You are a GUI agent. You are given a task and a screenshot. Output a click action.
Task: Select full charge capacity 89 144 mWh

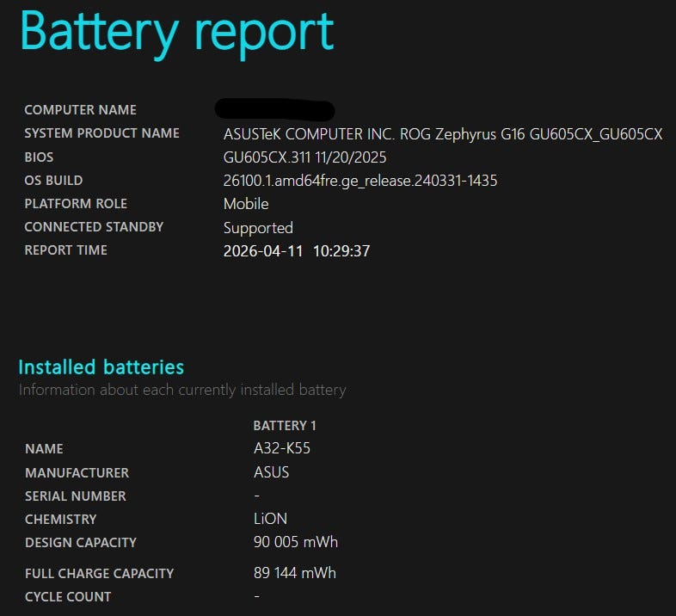(x=295, y=573)
